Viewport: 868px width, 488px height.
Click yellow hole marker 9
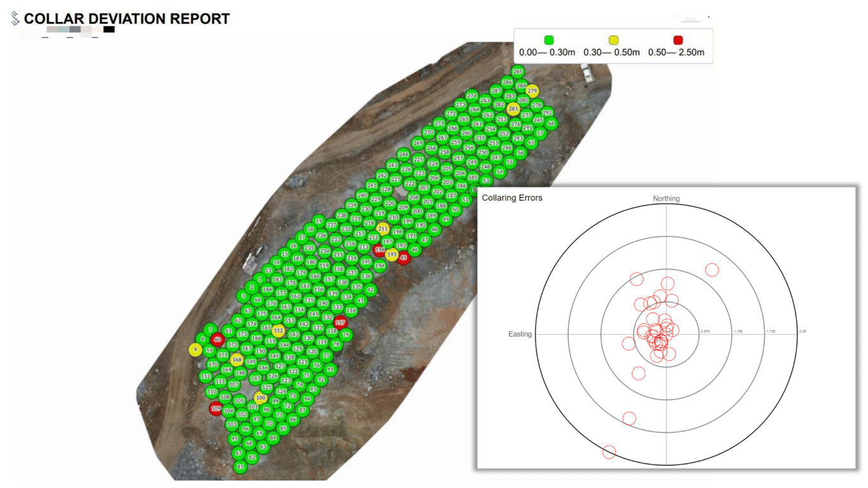(195, 349)
